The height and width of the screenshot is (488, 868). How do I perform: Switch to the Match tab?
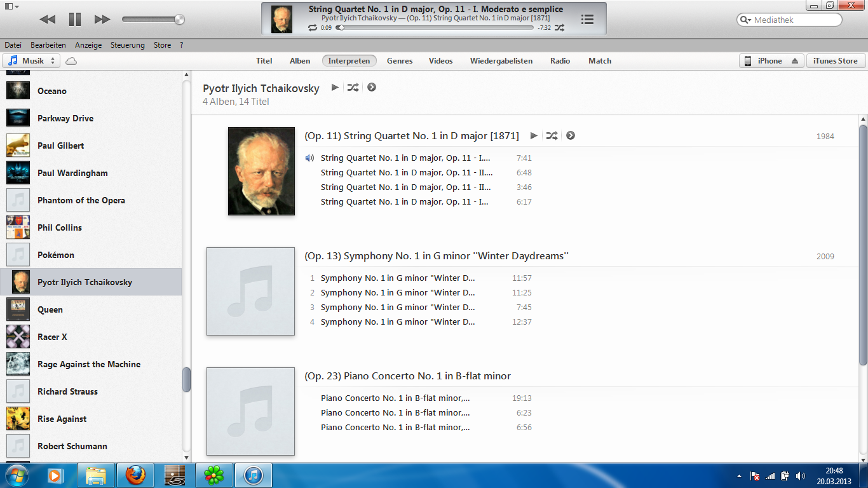pyautogui.click(x=600, y=61)
